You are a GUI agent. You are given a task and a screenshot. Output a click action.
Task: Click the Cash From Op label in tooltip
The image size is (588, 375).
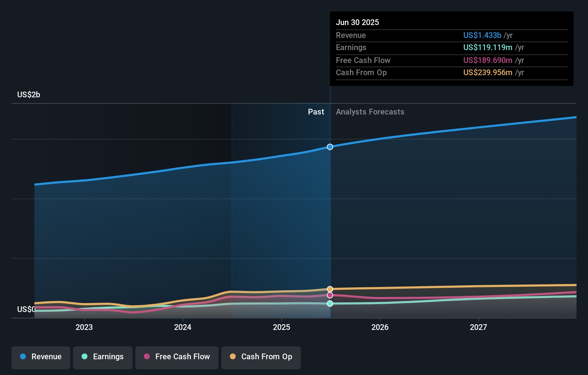(361, 72)
